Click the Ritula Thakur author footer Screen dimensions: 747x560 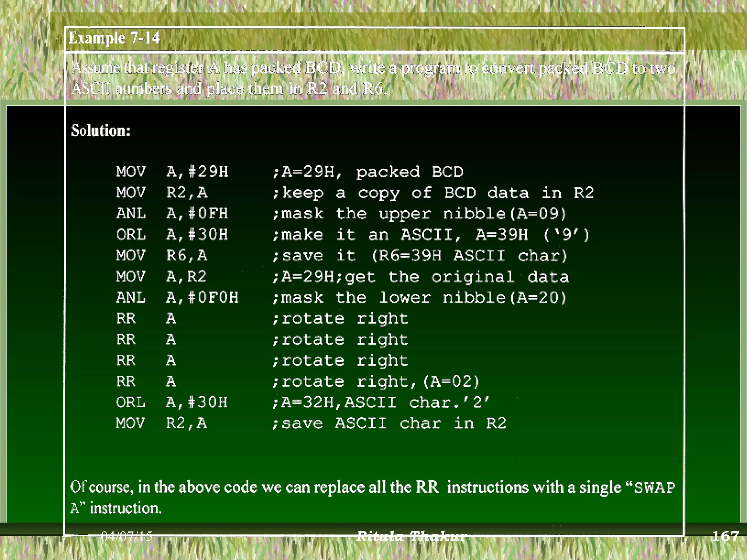[411, 536]
